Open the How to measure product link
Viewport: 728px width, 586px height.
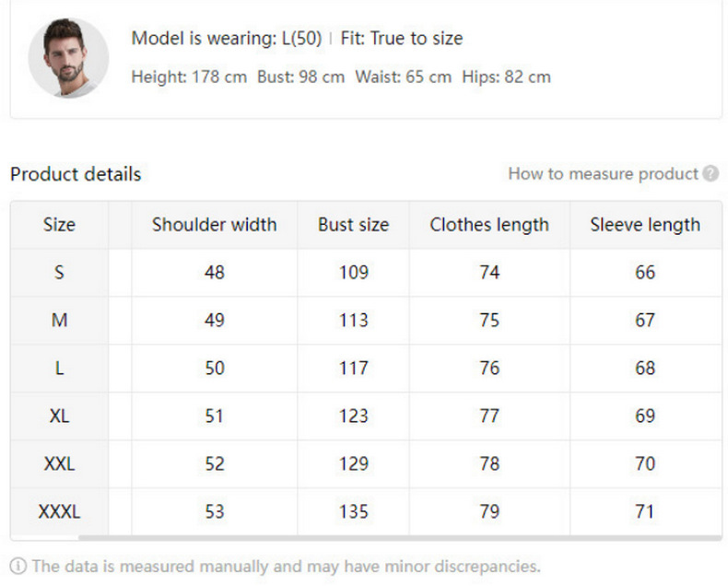603,174
